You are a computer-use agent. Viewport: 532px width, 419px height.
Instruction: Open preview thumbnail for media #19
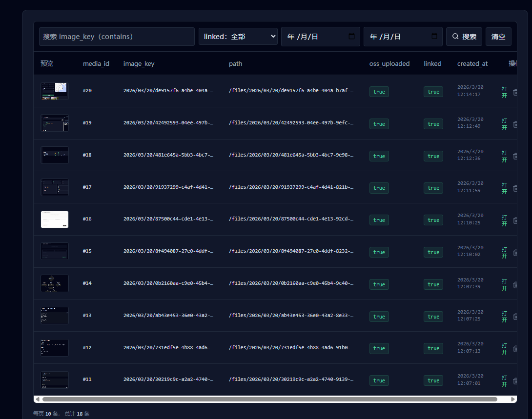pyautogui.click(x=55, y=123)
